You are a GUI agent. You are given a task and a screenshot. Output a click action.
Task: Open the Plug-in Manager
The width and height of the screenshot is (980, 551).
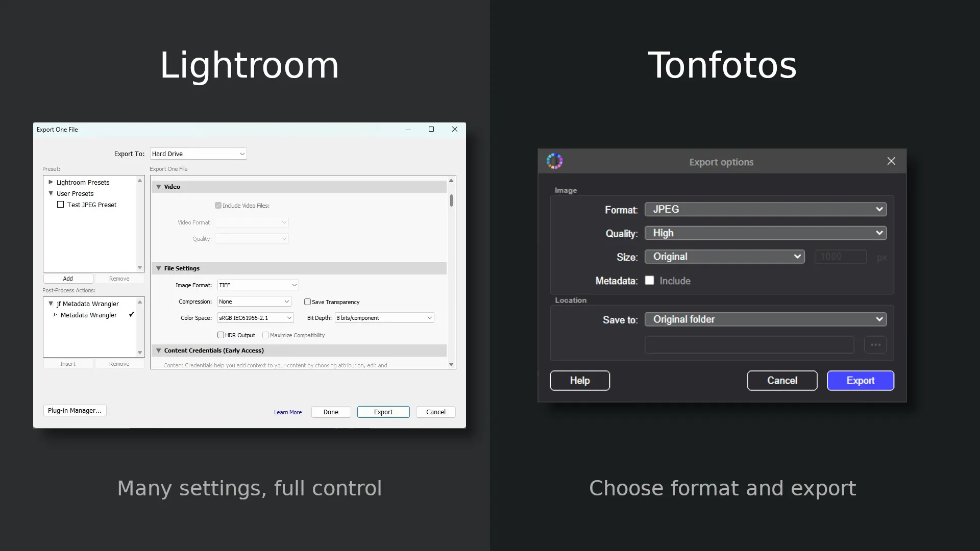(x=75, y=411)
